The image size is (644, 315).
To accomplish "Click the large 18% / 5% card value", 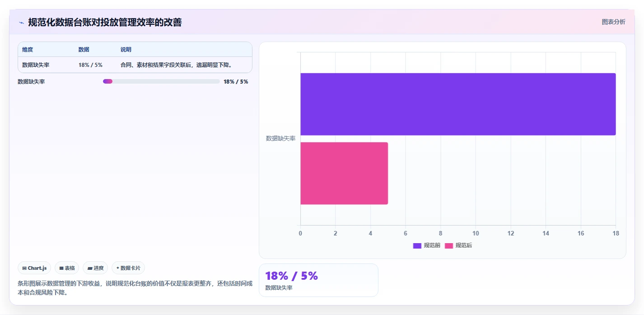I will point(291,276).
